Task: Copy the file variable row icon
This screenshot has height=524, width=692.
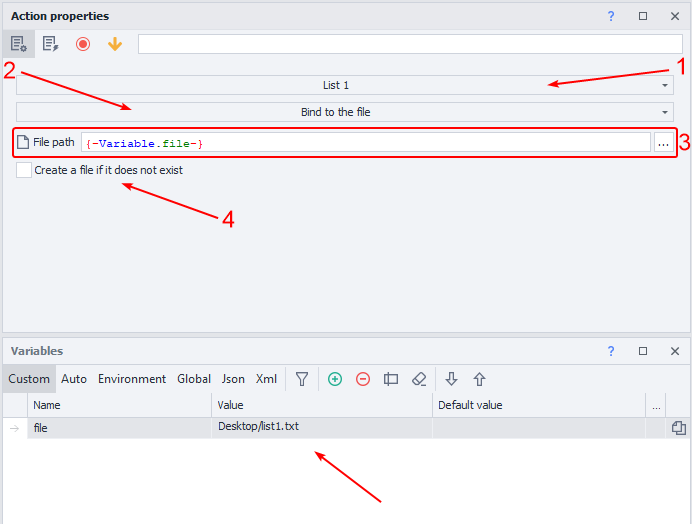Action: [x=679, y=428]
